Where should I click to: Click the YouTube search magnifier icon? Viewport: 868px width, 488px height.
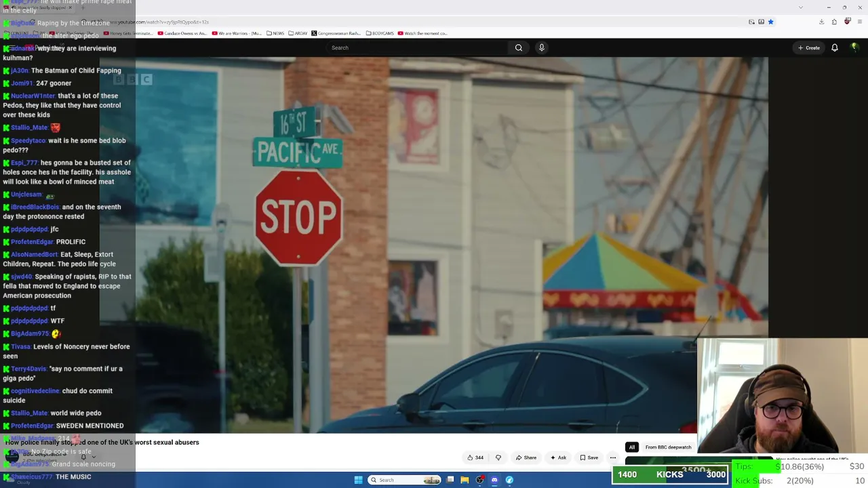pyautogui.click(x=518, y=47)
